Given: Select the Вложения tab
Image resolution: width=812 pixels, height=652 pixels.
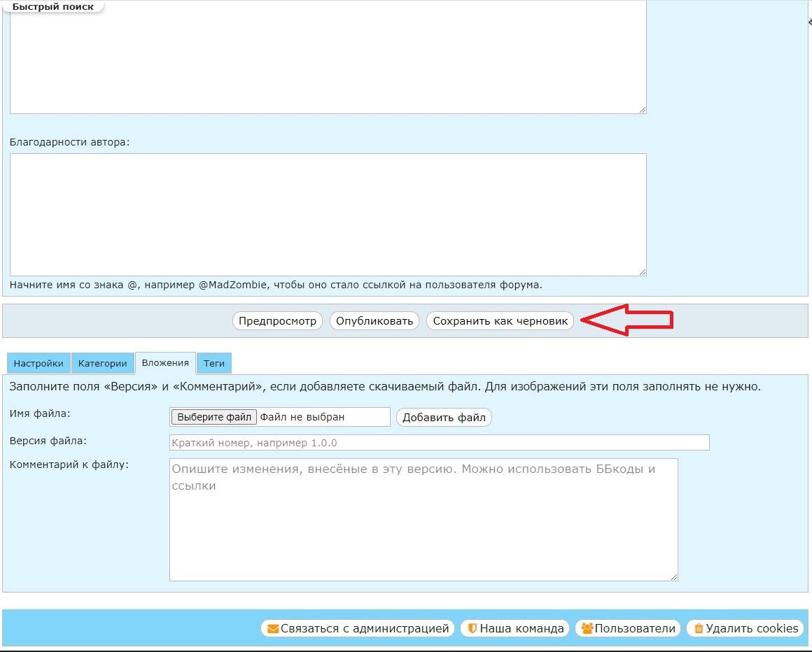Looking at the screenshot, I should pos(165,363).
